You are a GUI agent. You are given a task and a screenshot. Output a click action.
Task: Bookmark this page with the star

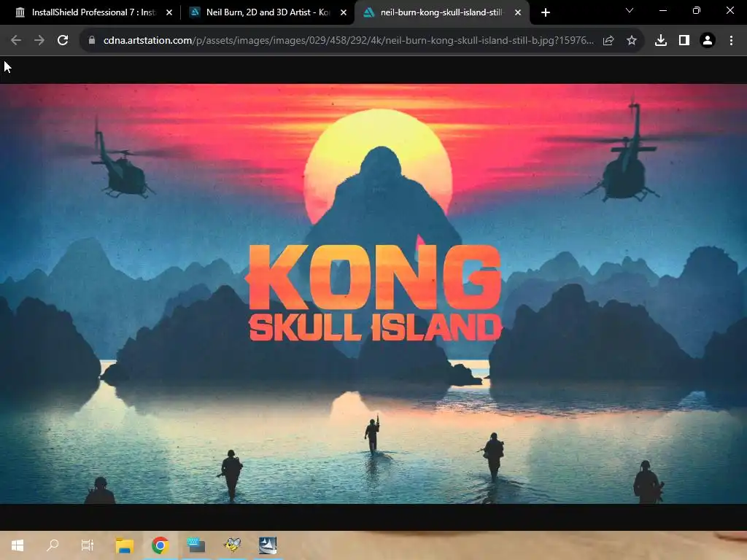(631, 41)
